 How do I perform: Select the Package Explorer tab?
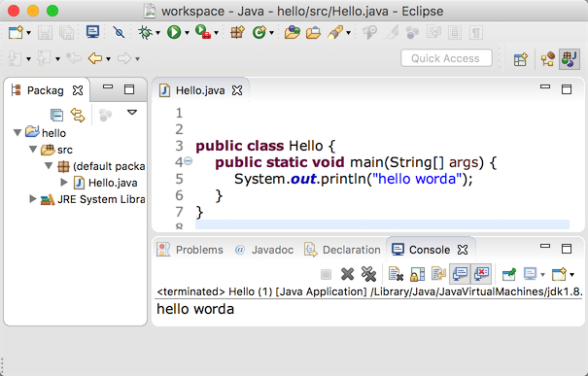(x=47, y=90)
